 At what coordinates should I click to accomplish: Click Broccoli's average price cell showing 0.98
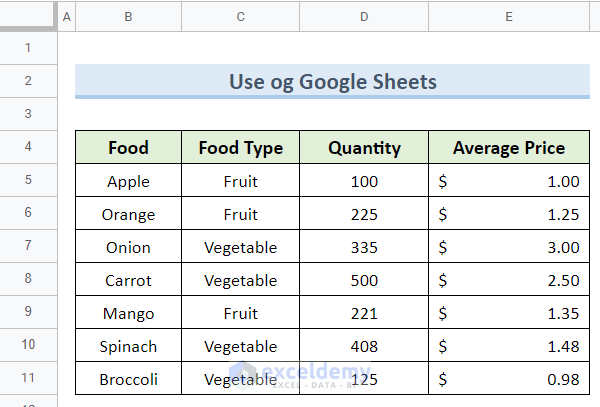tap(508, 379)
